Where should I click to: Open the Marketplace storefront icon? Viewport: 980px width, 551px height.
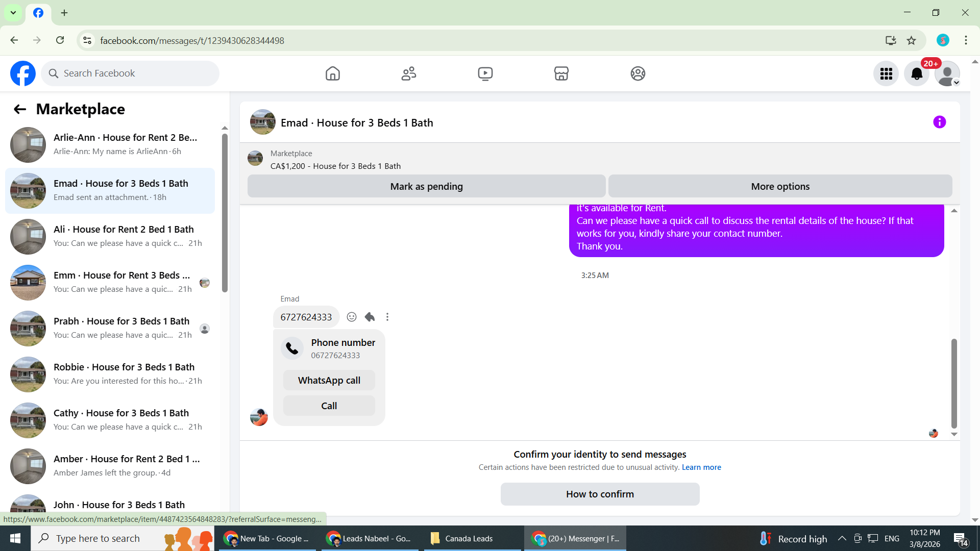click(561, 73)
